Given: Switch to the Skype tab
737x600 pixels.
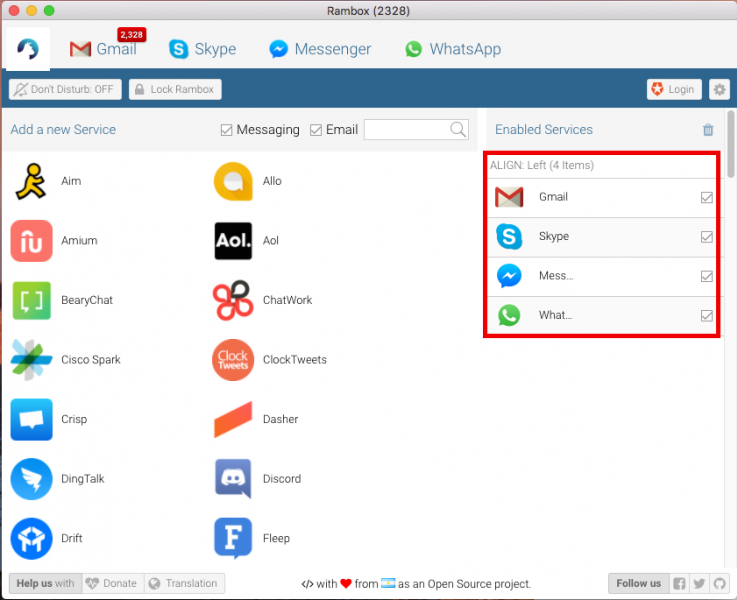Looking at the screenshot, I should tap(203, 49).
